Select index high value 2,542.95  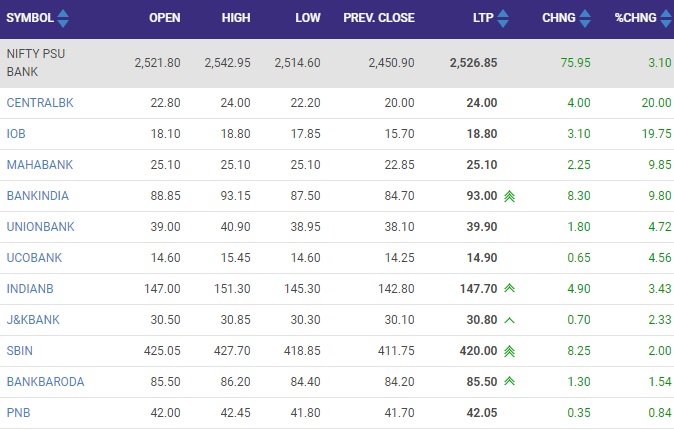coord(227,63)
